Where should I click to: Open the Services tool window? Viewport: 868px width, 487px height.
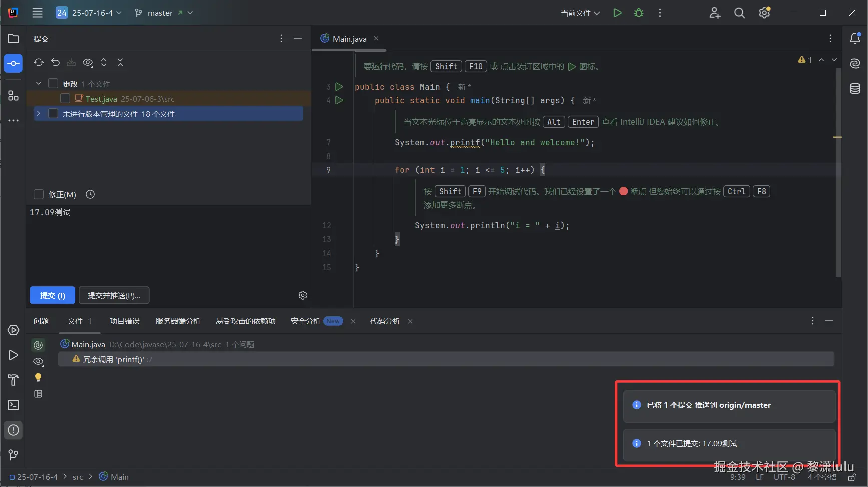[x=13, y=330]
